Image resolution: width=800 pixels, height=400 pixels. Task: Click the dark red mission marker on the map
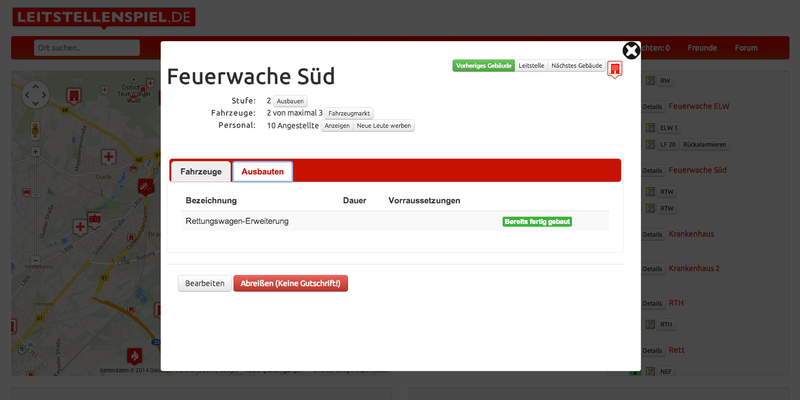coord(145,187)
